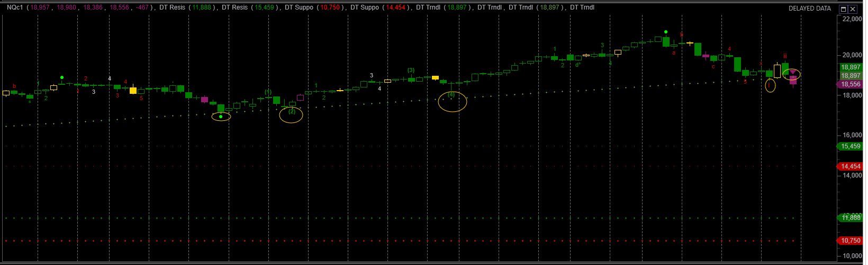Click the DELAYED DATA indicator

point(810,8)
